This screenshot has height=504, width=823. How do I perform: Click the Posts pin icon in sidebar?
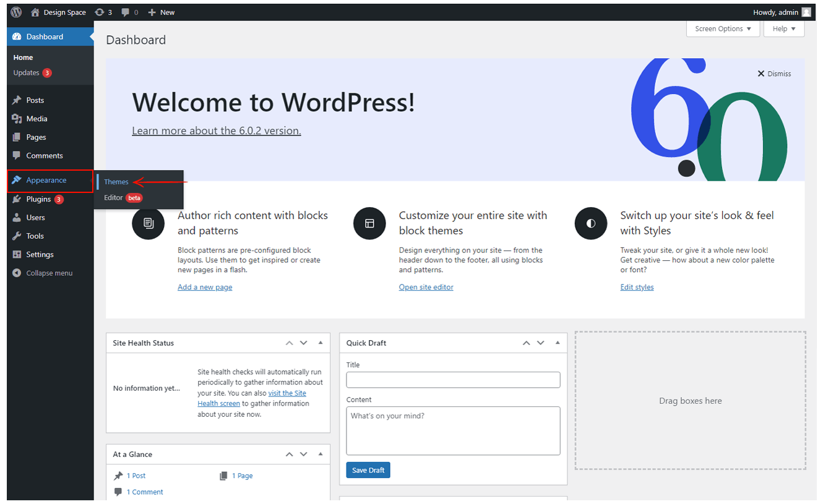pyautogui.click(x=17, y=100)
